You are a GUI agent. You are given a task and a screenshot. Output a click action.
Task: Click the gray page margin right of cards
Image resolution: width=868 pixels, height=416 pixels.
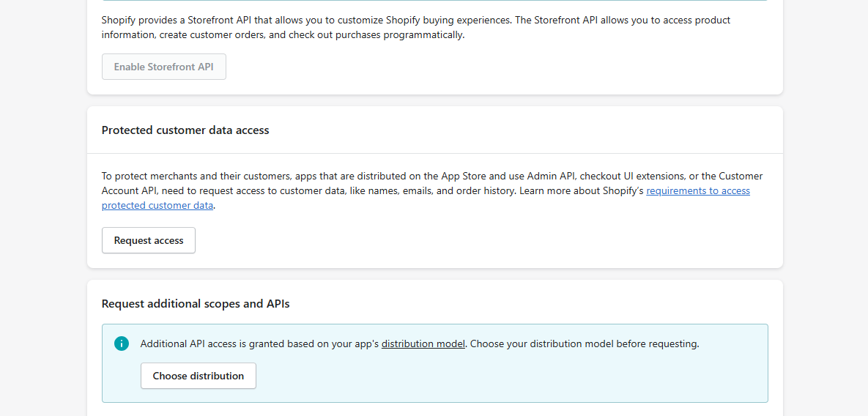pyautogui.click(x=826, y=208)
